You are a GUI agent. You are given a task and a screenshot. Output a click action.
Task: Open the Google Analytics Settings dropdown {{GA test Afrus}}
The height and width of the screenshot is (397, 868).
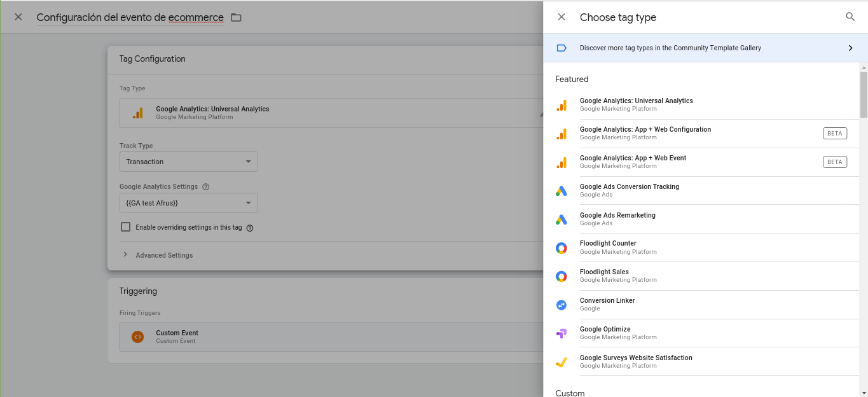click(x=189, y=203)
